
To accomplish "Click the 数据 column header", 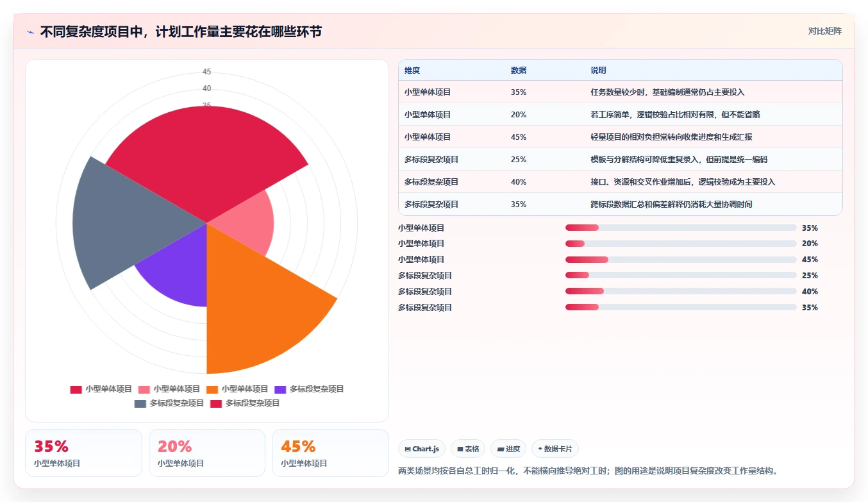I will coord(519,71).
